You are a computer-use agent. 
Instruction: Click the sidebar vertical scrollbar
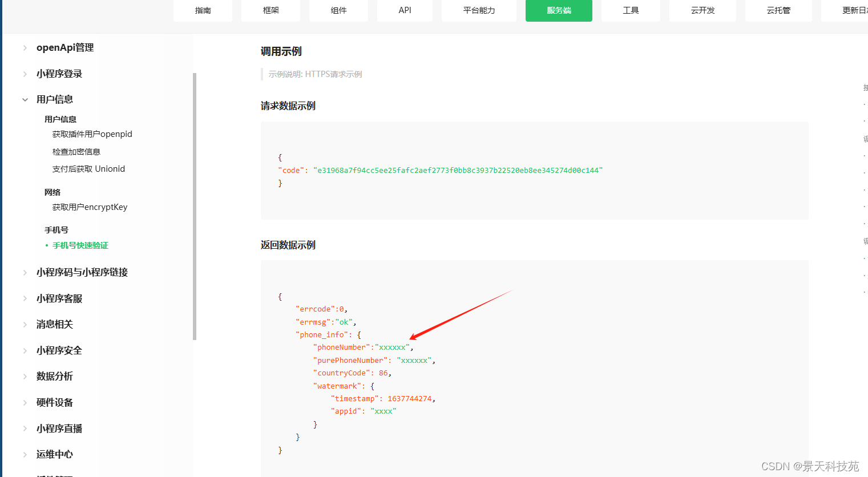click(195, 207)
